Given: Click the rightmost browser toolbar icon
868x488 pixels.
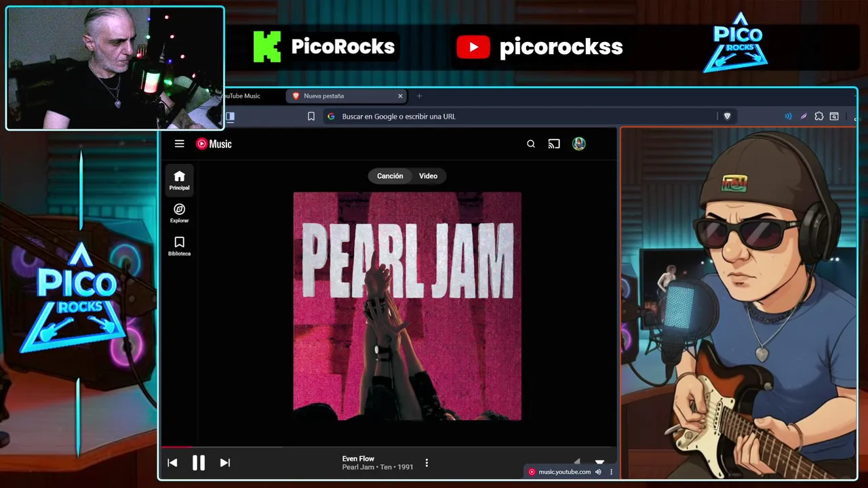Looking at the screenshot, I should (834, 117).
